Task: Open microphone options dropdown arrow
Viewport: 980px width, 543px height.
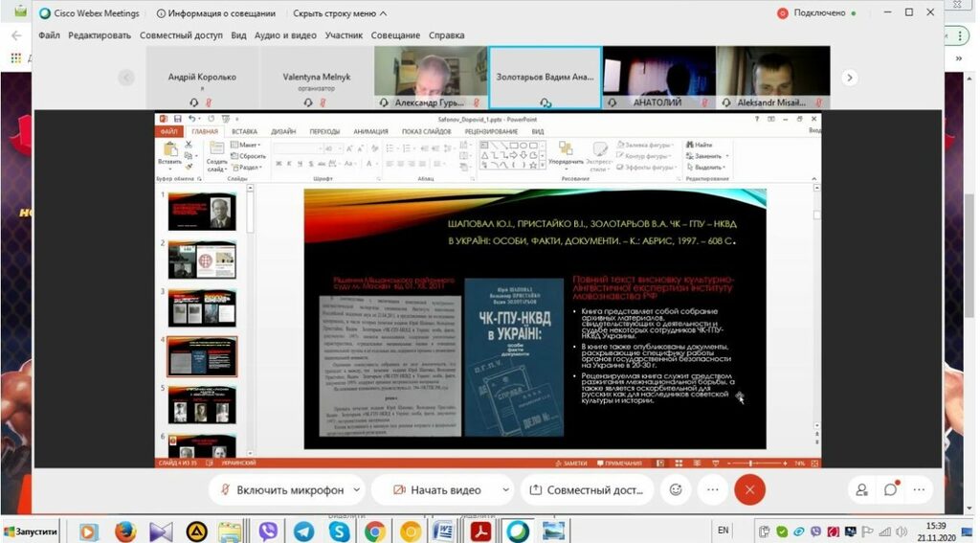Action: (357, 489)
